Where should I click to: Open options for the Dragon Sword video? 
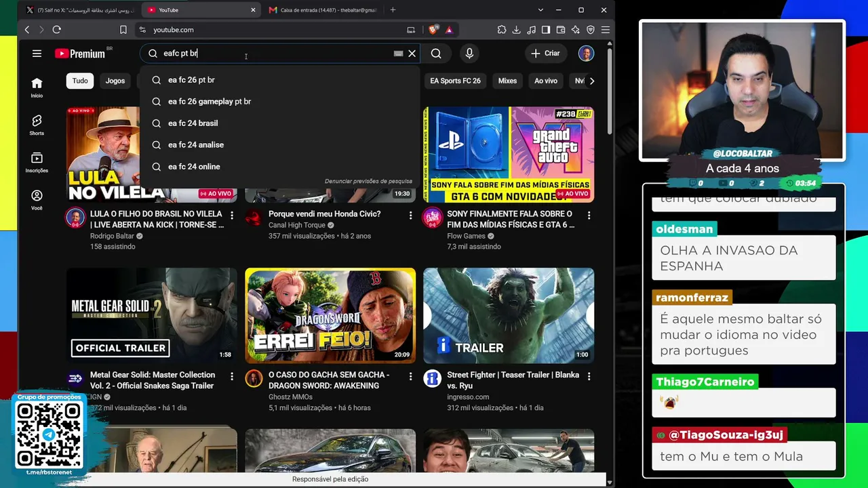pyautogui.click(x=410, y=375)
